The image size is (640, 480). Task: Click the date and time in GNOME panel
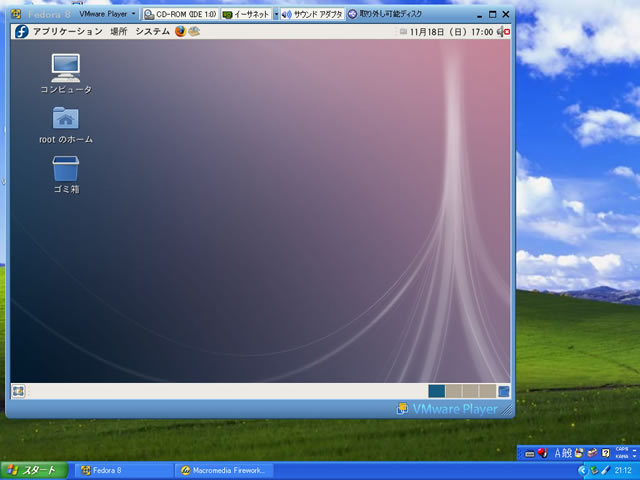[451, 31]
